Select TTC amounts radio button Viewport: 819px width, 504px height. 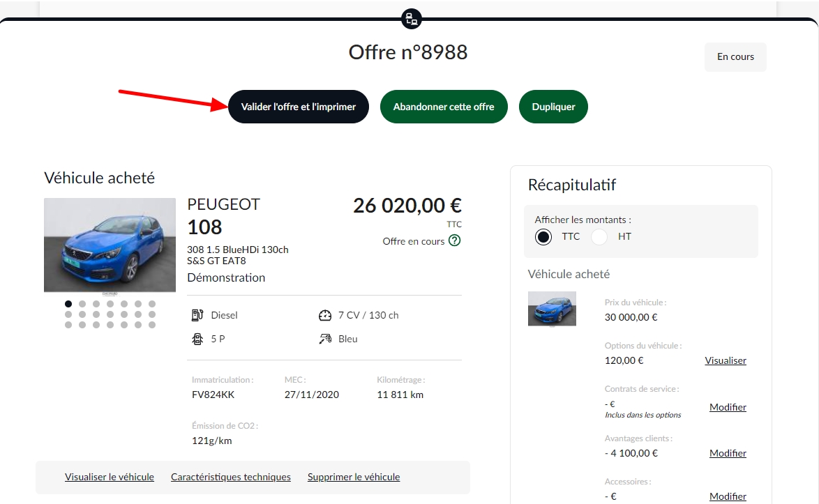pyautogui.click(x=543, y=237)
